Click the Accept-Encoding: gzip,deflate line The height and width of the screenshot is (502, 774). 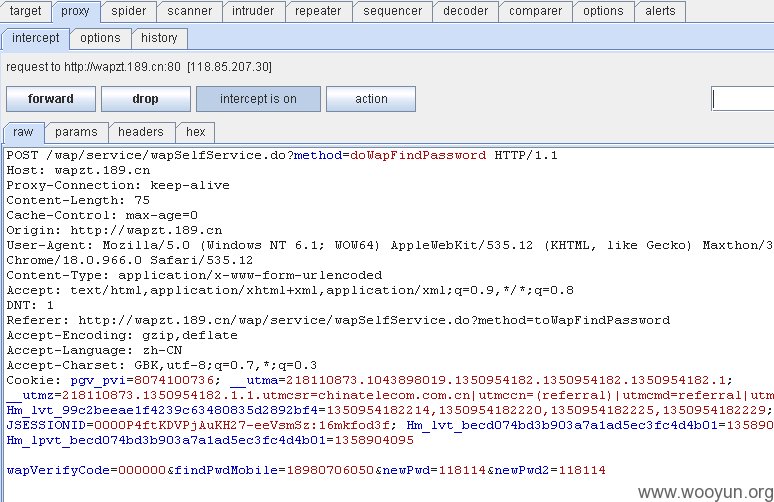122,335
